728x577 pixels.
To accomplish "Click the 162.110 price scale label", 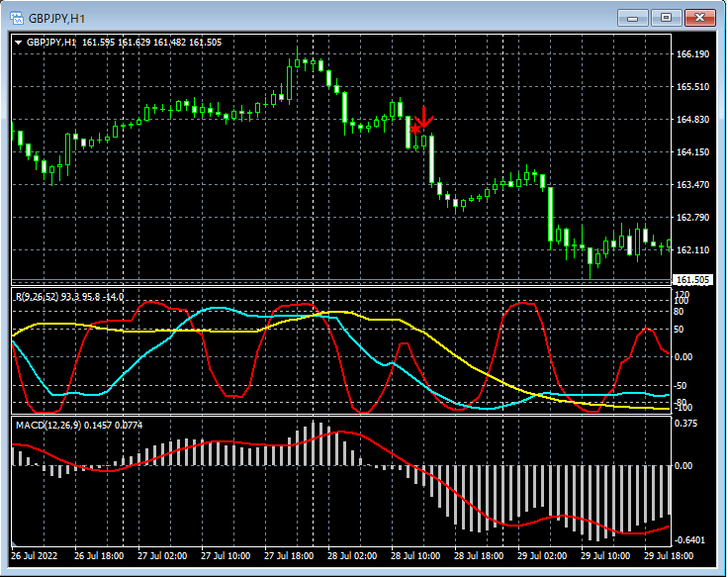I will click(692, 250).
